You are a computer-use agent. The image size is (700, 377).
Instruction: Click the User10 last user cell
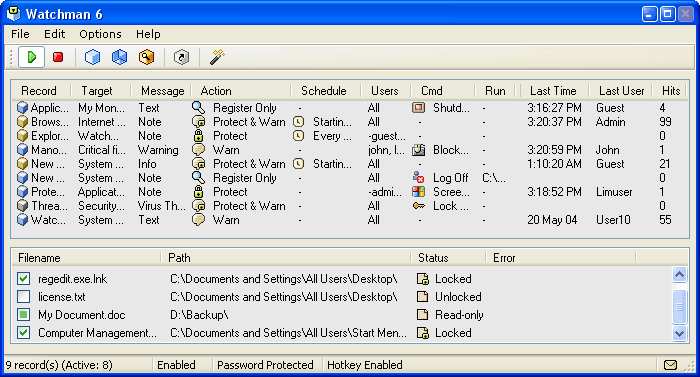pos(613,220)
